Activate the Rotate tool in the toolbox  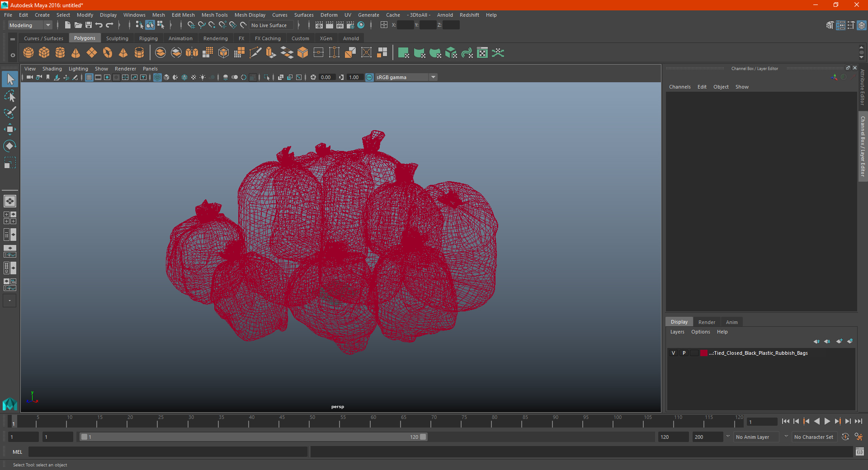coord(10,146)
